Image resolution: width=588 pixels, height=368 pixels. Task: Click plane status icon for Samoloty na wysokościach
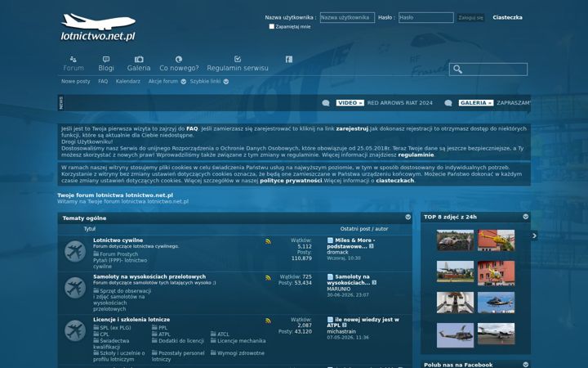coord(75,288)
